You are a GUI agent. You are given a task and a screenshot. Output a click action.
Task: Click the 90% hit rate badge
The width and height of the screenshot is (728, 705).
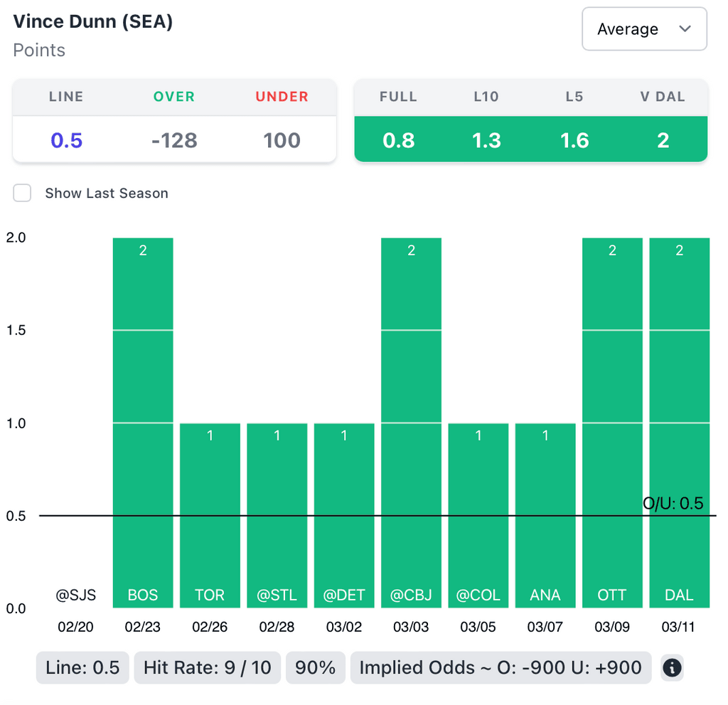[x=316, y=668]
